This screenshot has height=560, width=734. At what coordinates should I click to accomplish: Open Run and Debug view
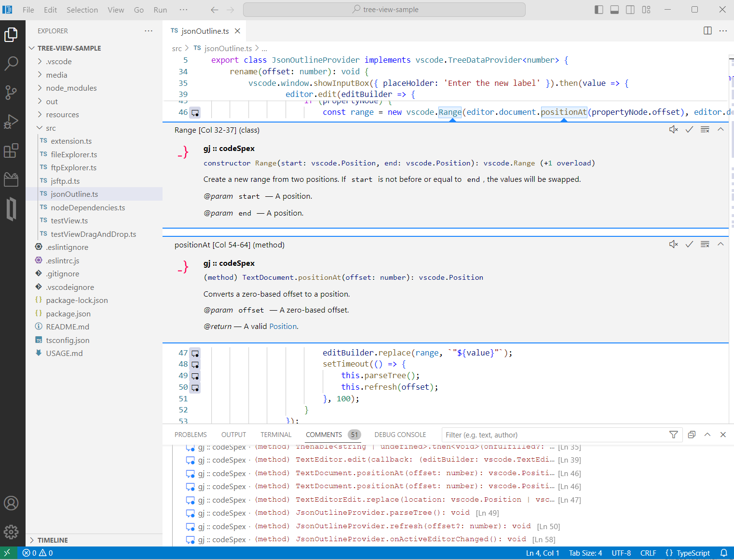click(11, 122)
